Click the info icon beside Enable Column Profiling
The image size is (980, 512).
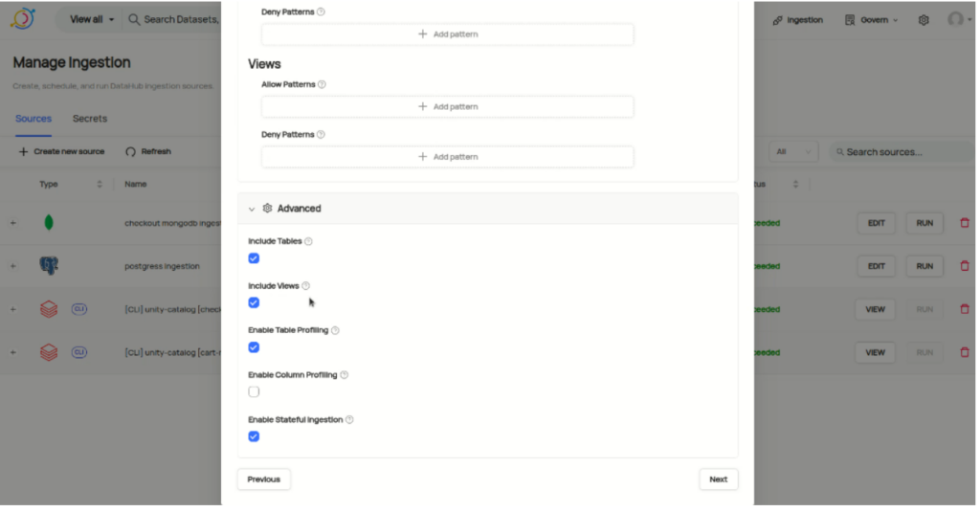(345, 375)
